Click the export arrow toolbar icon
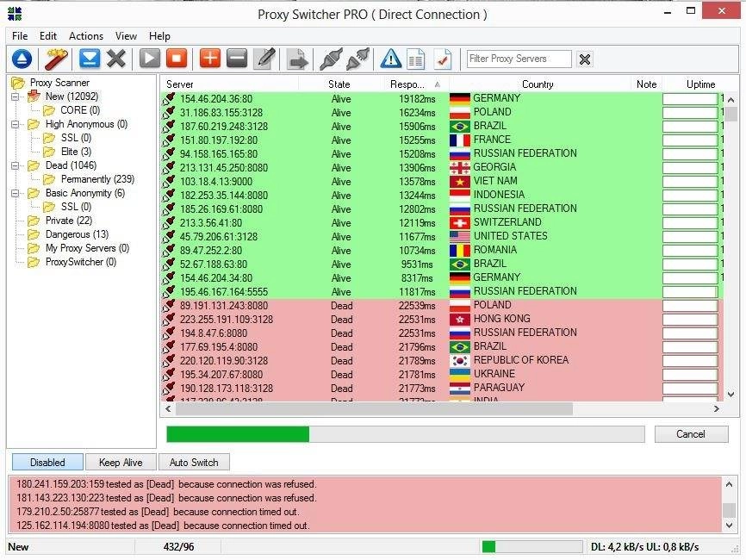746x560 pixels. point(298,59)
